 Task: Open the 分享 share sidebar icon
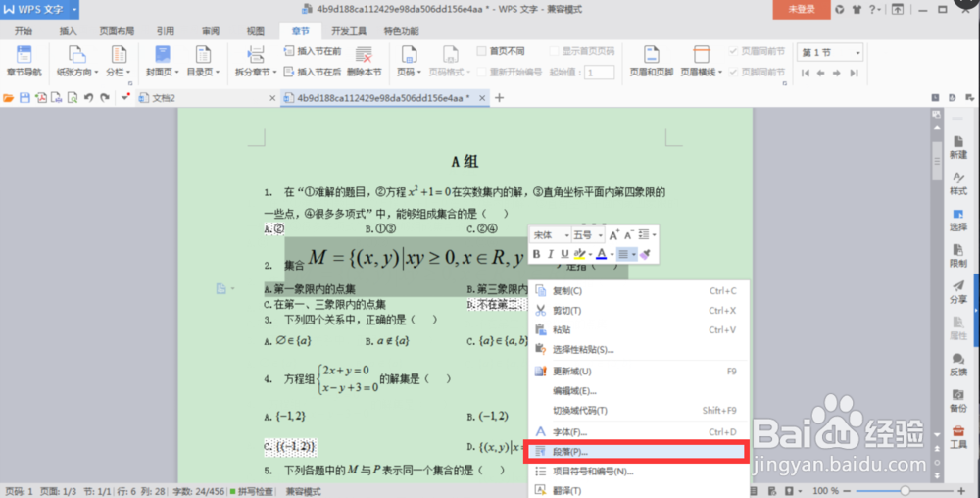958,292
